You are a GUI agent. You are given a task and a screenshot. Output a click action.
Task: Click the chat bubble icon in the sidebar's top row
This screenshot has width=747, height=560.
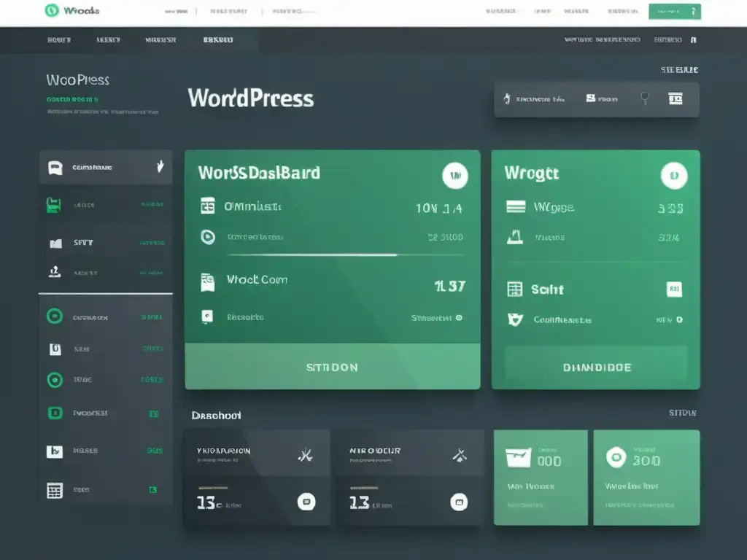pyautogui.click(x=55, y=168)
